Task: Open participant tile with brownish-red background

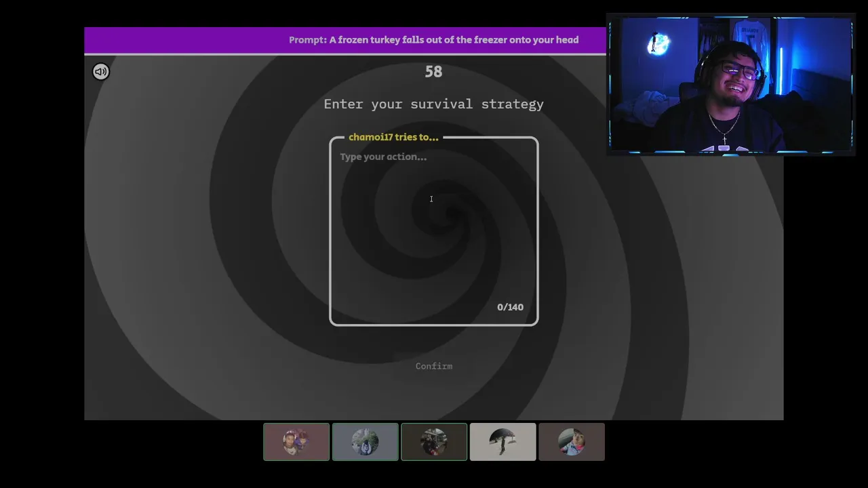Action: (296, 442)
